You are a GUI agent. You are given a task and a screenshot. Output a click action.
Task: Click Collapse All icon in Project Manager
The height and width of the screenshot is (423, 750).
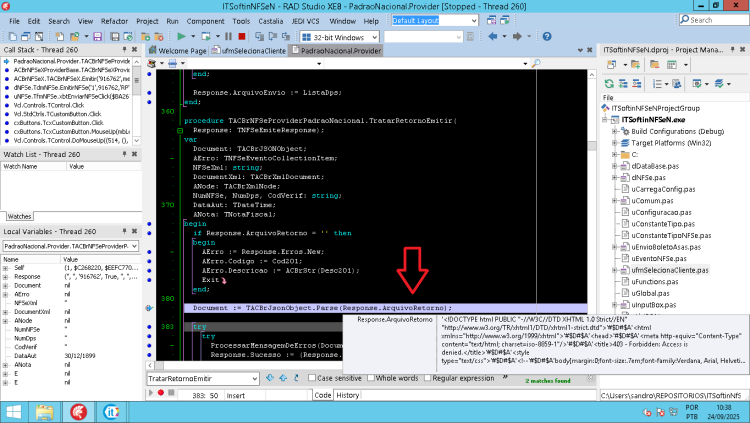[637, 84]
